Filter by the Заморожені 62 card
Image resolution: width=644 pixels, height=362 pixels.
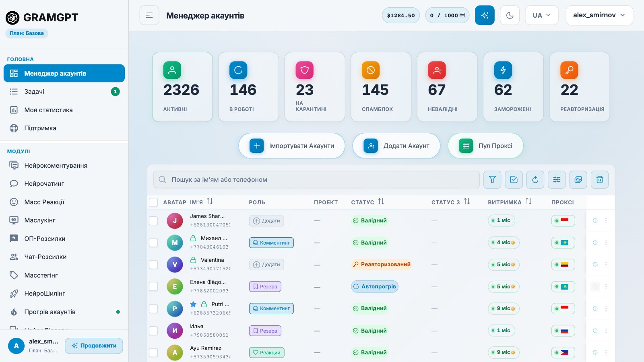point(513,87)
